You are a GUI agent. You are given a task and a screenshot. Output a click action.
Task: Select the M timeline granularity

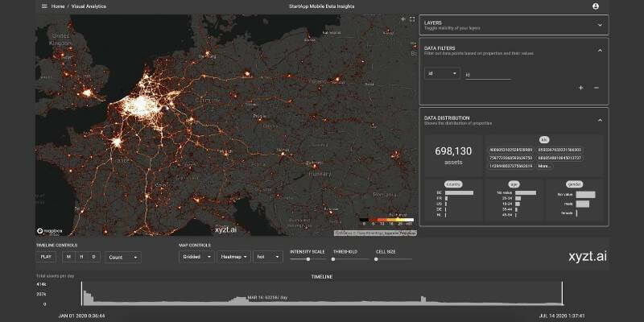click(x=68, y=257)
